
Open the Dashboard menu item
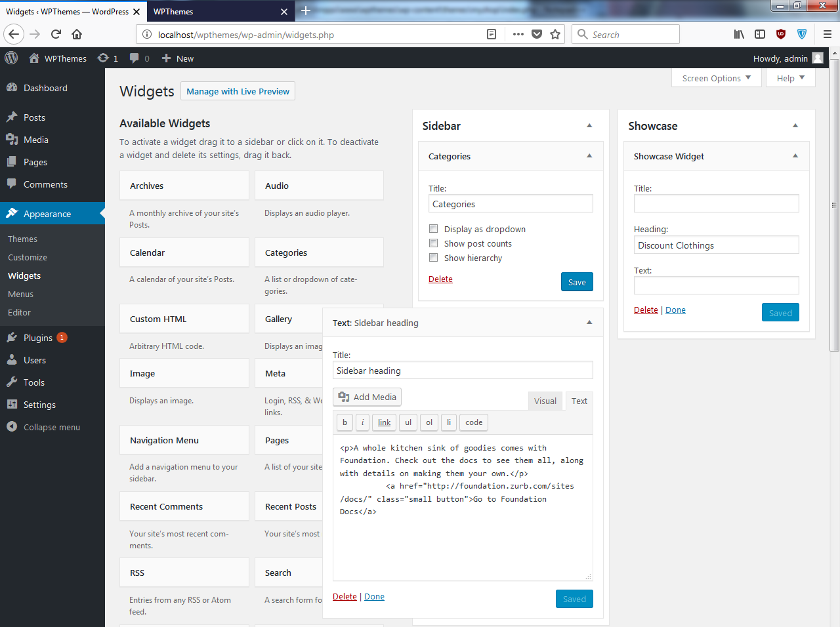click(52, 88)
